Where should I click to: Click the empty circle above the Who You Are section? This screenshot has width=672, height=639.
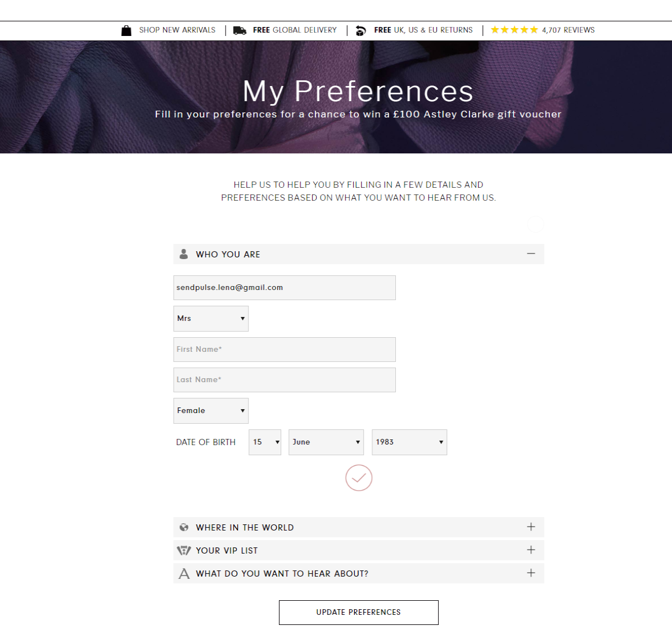coord(536,224)
